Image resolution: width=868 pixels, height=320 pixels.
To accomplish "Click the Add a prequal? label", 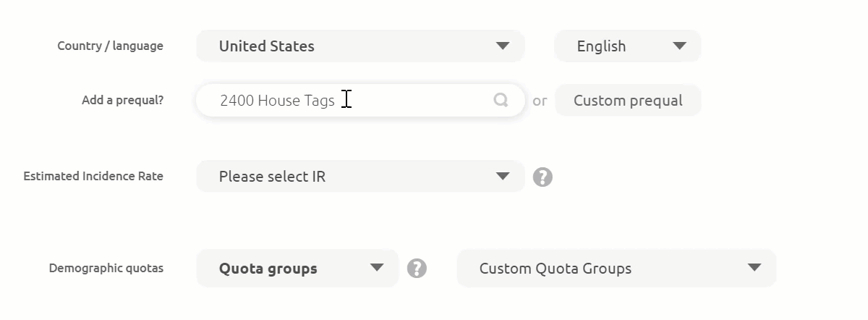I will click(x=122, y=100).
